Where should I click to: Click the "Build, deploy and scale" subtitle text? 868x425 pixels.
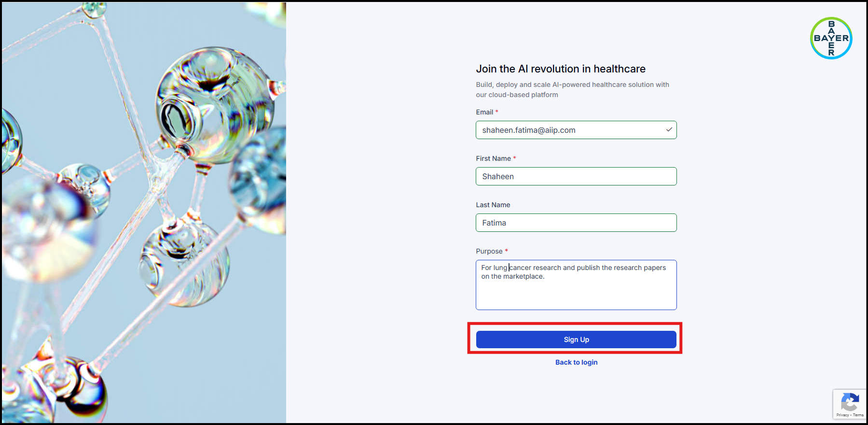572,89
